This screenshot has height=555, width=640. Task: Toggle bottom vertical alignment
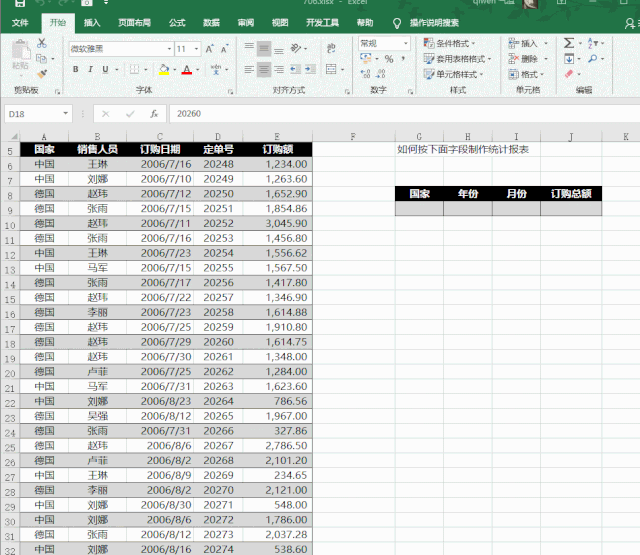pos(279,49)
